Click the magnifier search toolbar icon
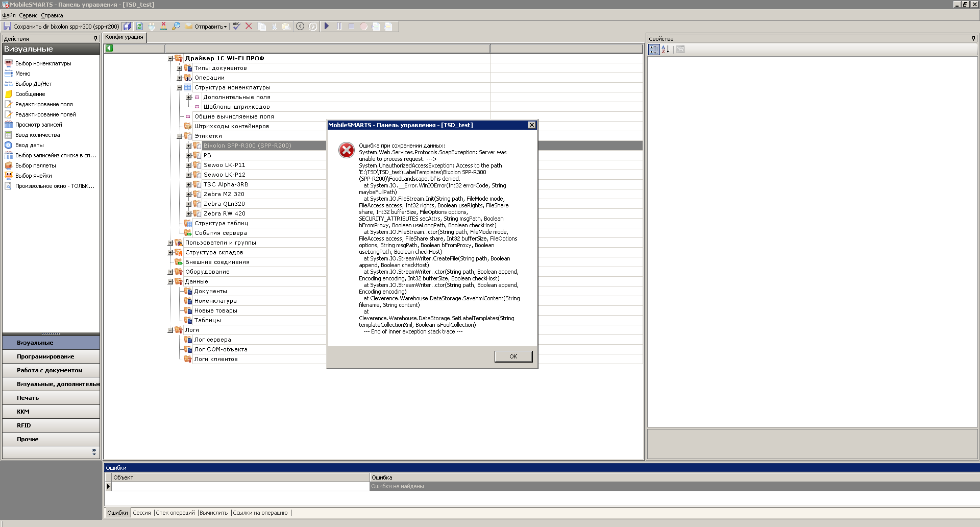Screen dimensions: 980x527 click(176, 26)
